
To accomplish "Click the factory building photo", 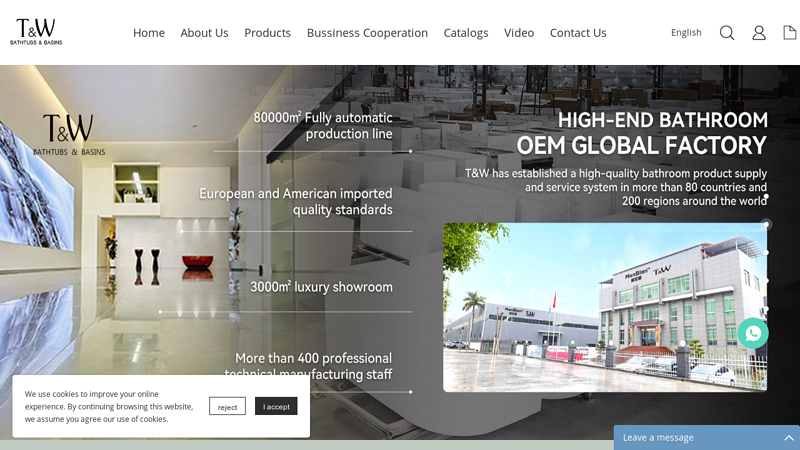I will point(605,307).
